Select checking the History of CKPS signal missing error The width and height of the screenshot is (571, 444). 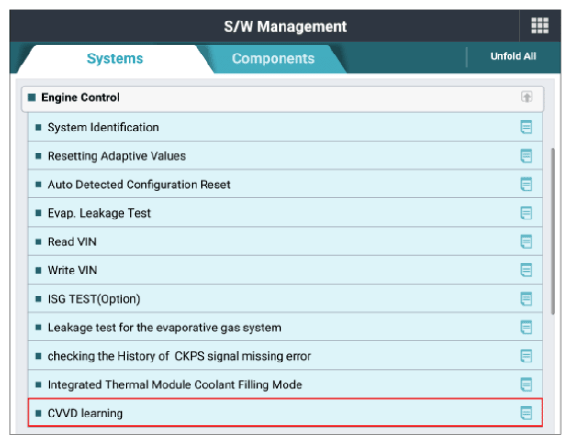coord(285,356)
